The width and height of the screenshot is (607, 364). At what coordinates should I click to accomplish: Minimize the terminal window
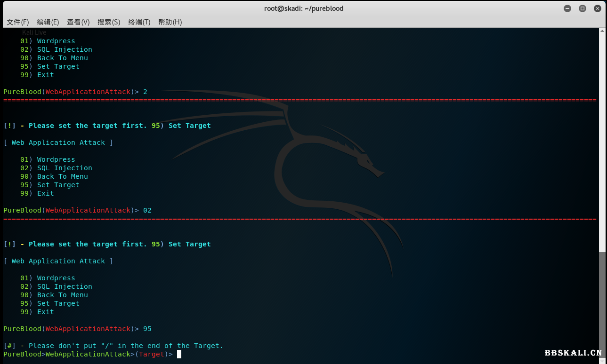click(x=567, y=8)
